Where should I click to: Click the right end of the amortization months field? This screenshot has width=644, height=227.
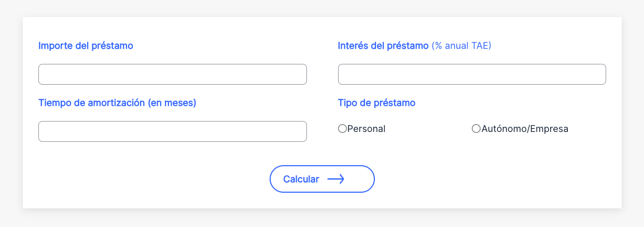point(298,131)
